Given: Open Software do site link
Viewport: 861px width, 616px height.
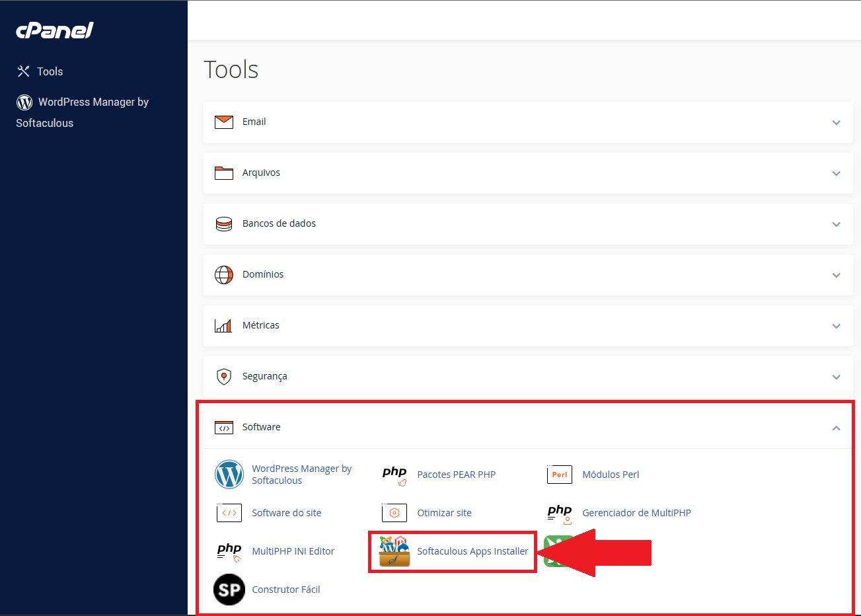Looking at the screenshot, I should (286, 513).
